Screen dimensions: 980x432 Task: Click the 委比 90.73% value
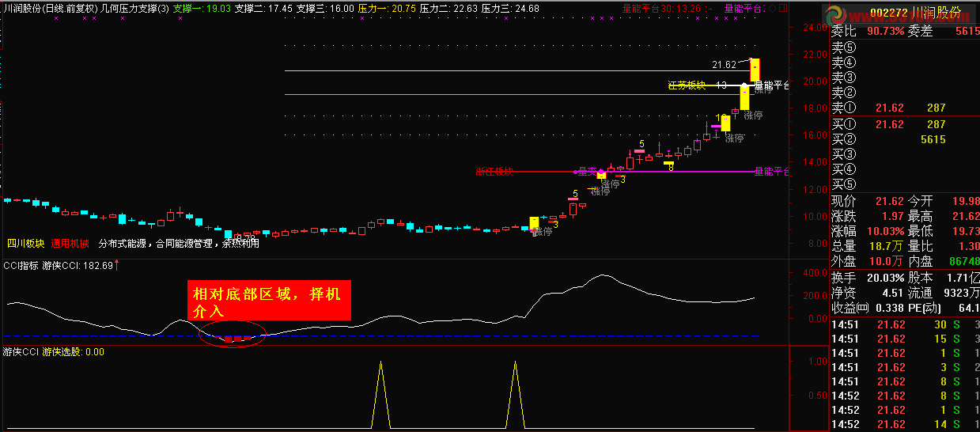[885, 32]
